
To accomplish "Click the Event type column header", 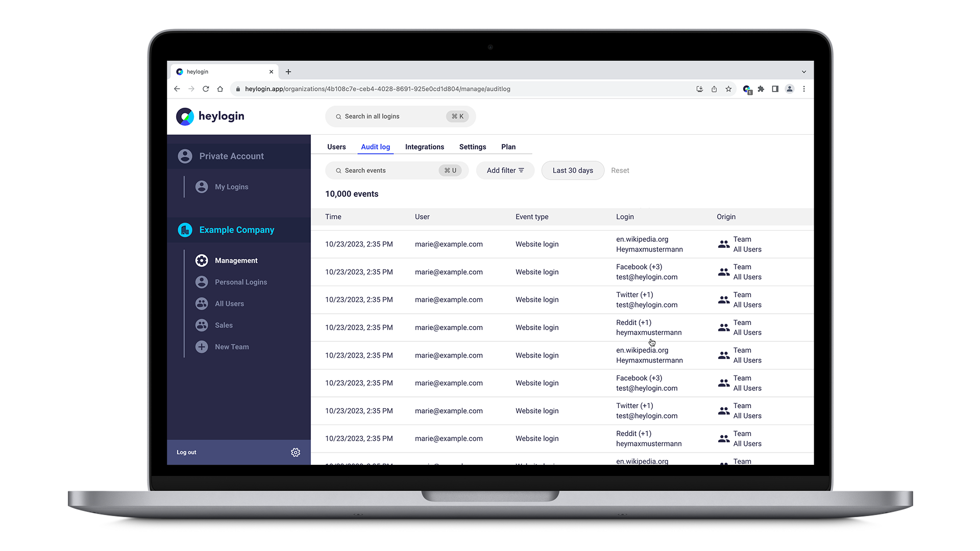I will 532,217.
